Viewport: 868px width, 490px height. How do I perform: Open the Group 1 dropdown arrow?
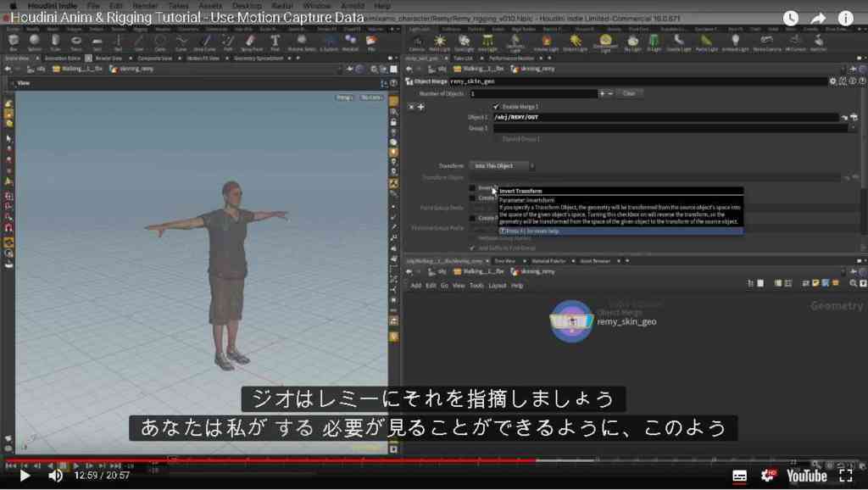click(x=853, y=128)
